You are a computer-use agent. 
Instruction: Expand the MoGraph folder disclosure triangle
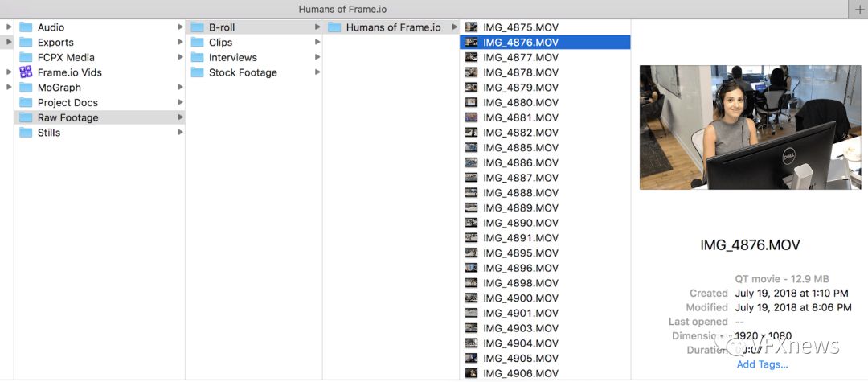(x=9, y=88)
